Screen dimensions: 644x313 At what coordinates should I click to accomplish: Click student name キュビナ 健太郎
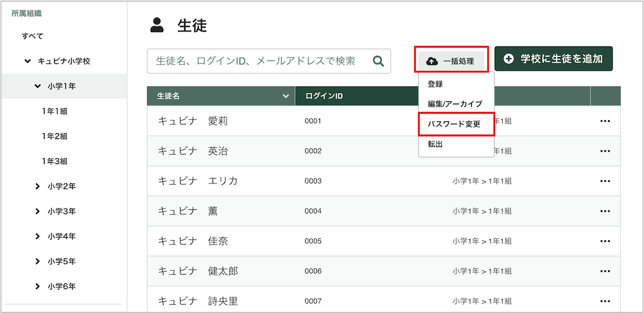(197, 271)
